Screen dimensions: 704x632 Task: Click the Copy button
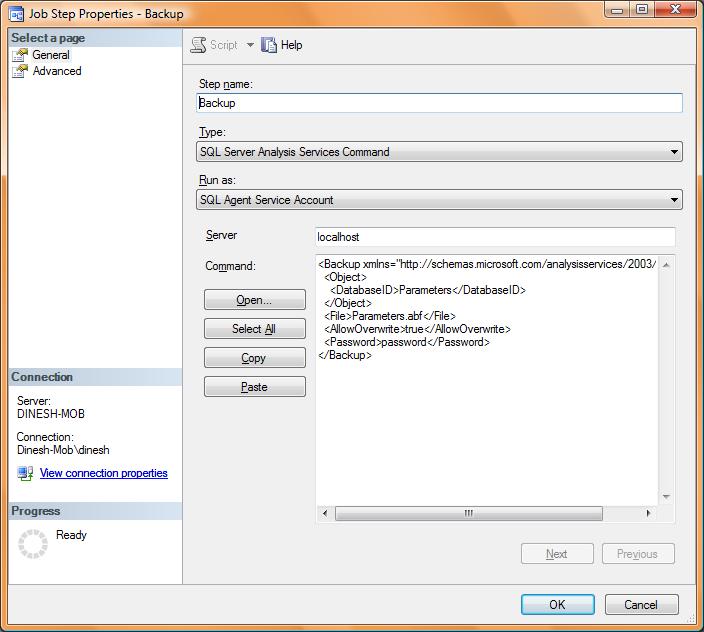point(255,358)
